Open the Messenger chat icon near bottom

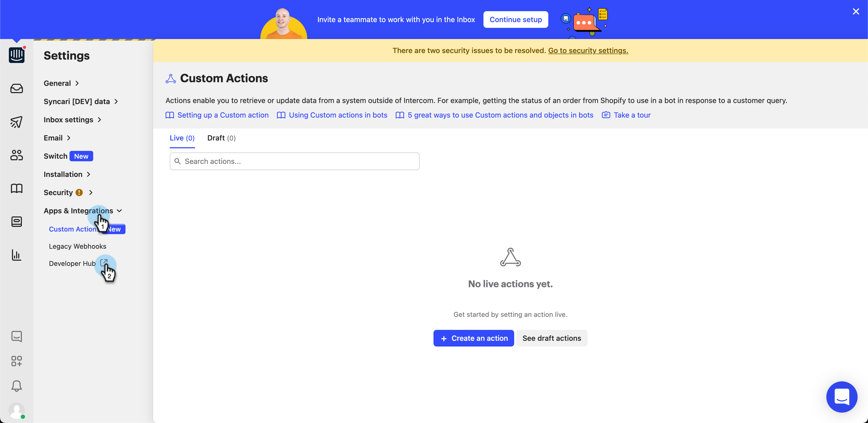coord(16,336)
